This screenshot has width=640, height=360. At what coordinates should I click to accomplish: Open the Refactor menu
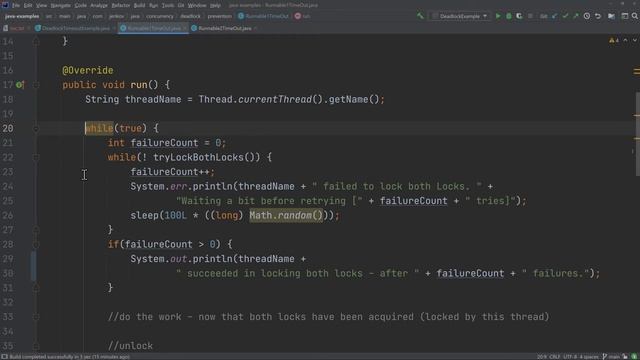click(x=120, y=5)
